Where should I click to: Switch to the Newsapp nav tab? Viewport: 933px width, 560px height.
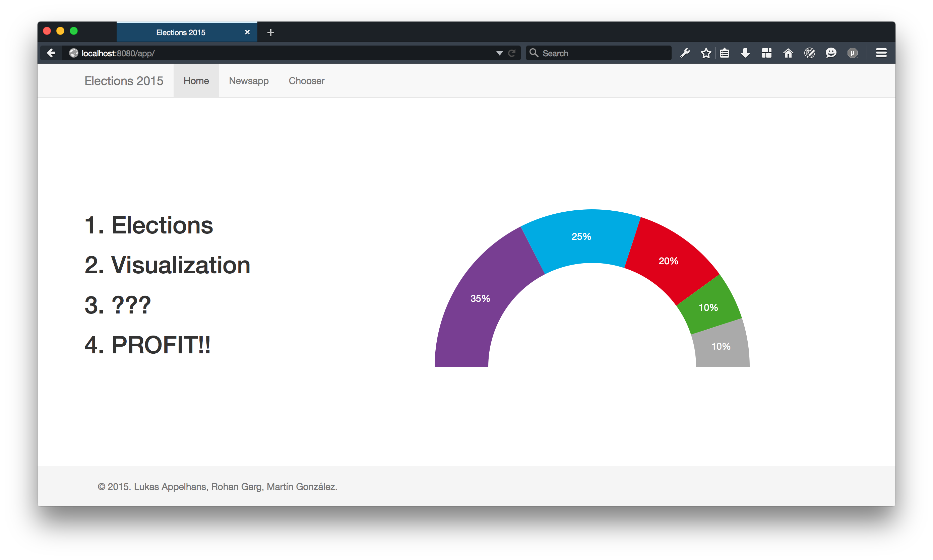248,81
